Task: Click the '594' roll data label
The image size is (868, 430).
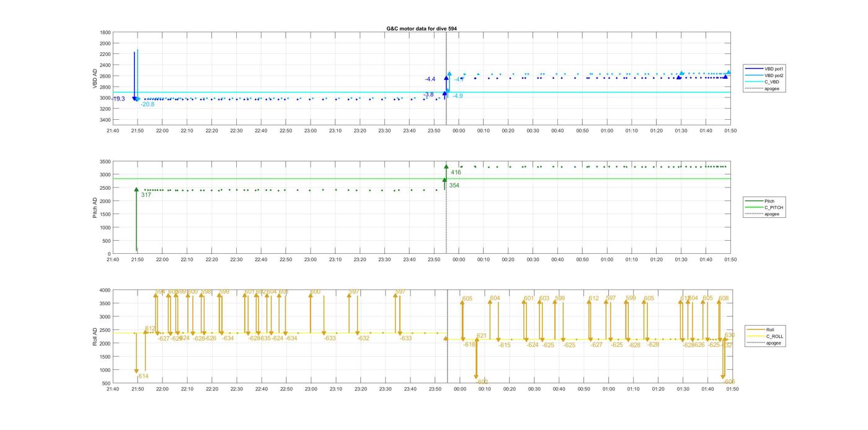Action: [x=161, y=292]
